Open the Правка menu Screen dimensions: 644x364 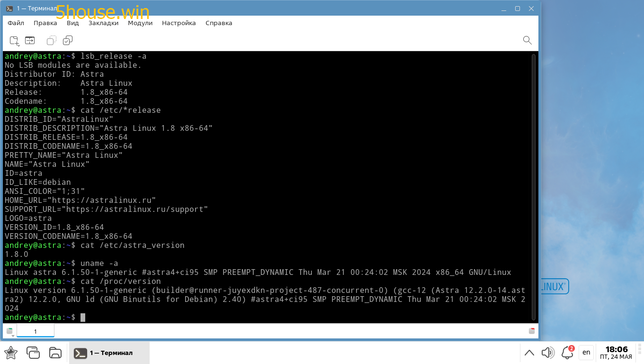pyautogui.click(x=45, y=23)
